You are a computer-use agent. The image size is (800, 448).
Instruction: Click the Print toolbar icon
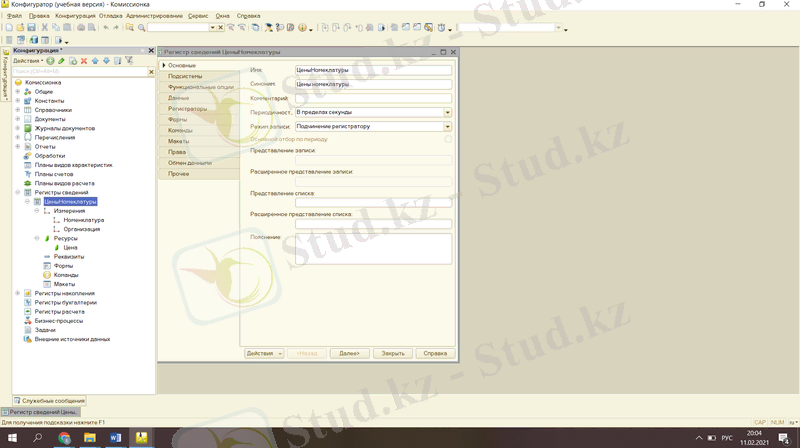(81, 28)
